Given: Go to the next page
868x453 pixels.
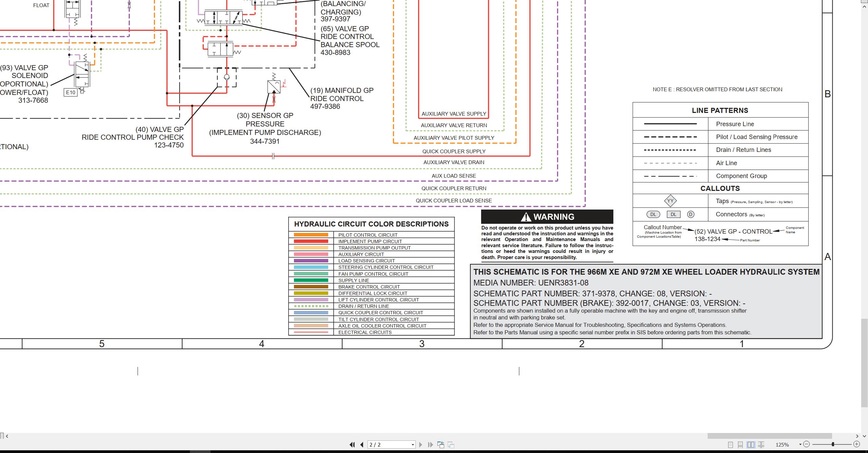Looking at the screenshot, I should pos(420,445).
